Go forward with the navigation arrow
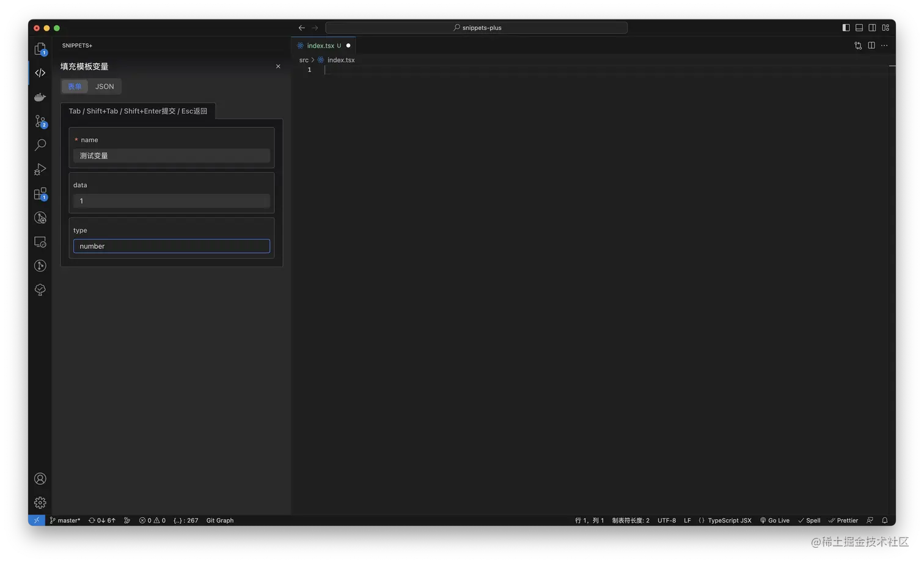The height and width of the screenshot is (563, 924). coord(315,28)
